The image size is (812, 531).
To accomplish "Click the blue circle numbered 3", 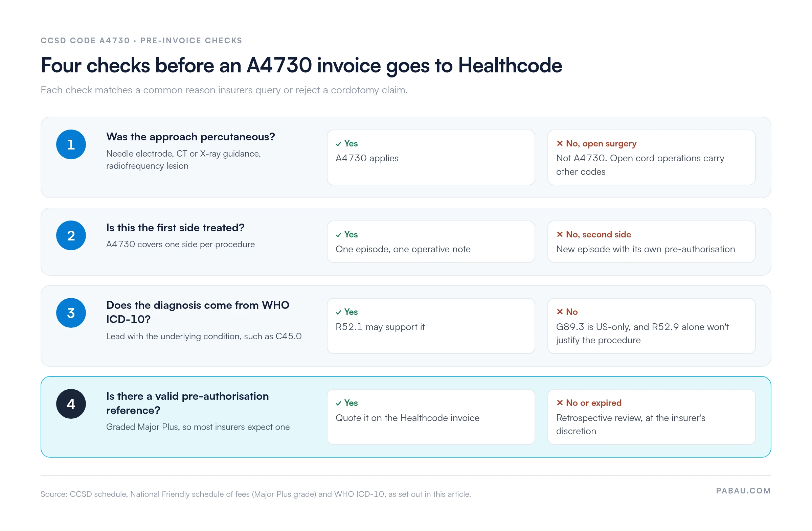I will pyautogui.click(x=71, y=313).
